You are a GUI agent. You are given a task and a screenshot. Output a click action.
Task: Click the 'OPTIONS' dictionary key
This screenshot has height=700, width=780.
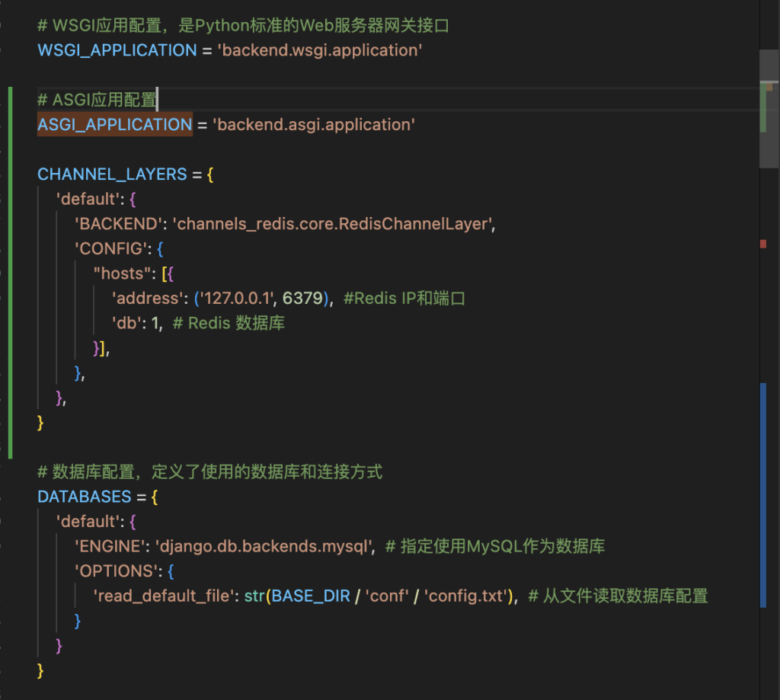(114, 571)
